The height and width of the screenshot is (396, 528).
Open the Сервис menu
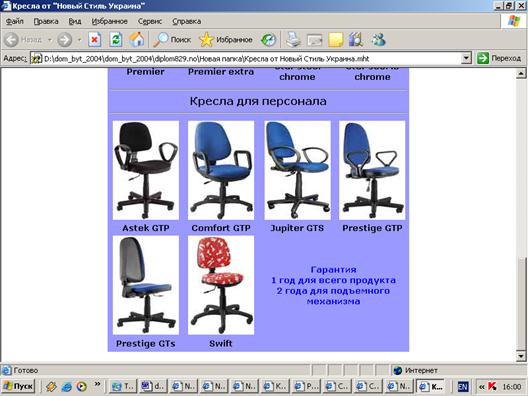pyautogui.click(x=150, y=21)
